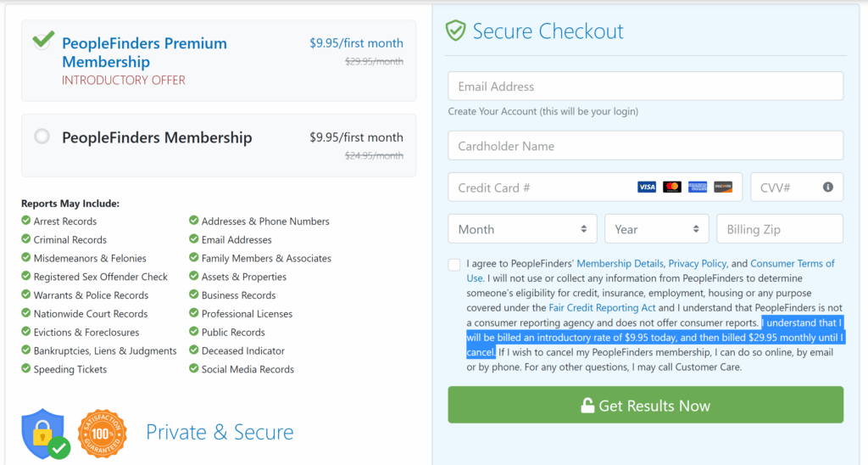Click the Email Address field

[645, 86]
